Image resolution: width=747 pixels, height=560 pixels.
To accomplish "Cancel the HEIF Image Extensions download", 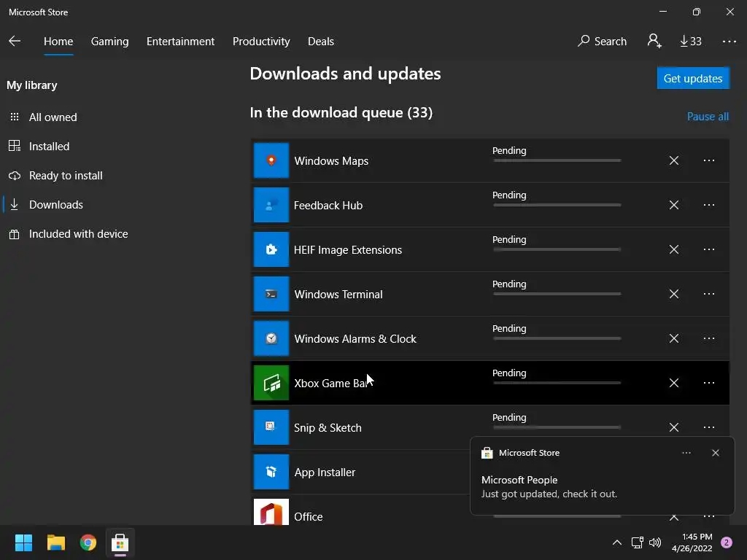I will click(673, 249).
